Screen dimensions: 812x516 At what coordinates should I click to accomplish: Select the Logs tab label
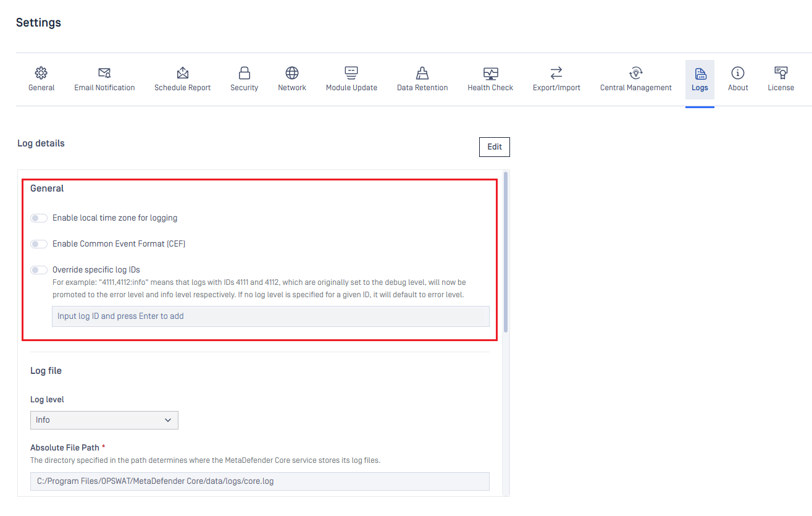700,88
